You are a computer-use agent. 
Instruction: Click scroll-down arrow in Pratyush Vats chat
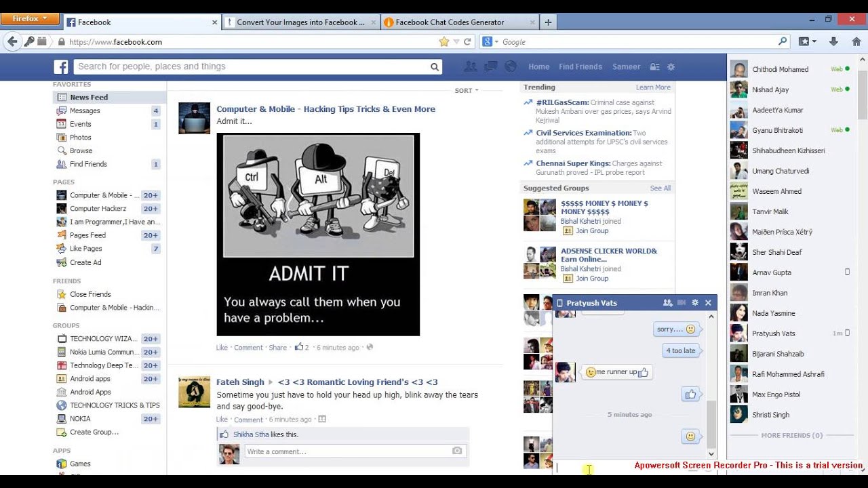[711, 454]
